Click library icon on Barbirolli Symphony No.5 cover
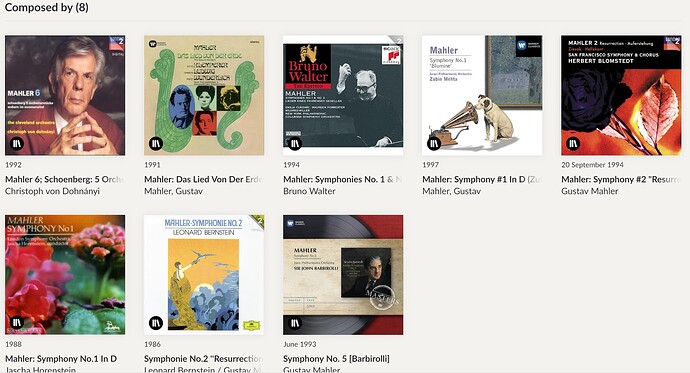Viewport: 690px width, 373px height. tap(295, 323)
